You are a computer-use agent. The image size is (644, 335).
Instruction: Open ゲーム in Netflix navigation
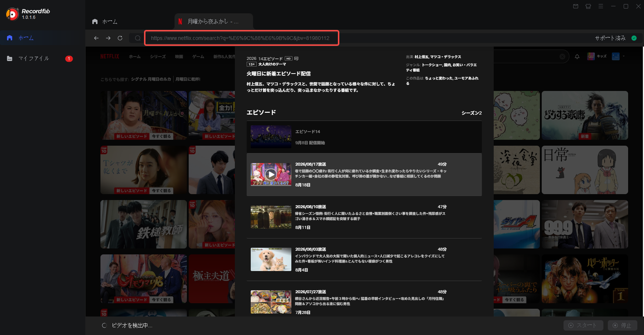click(x=198, y=57)
